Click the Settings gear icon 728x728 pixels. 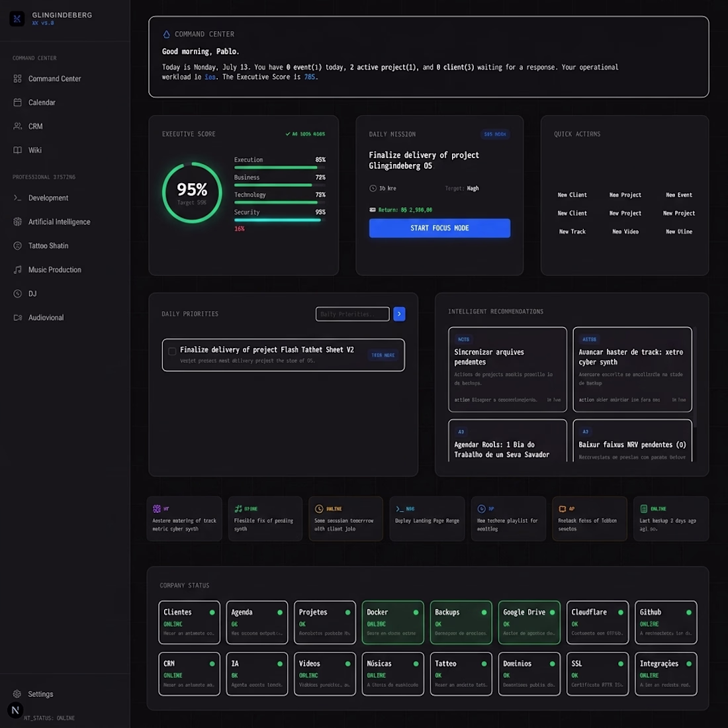coord(17,694)
